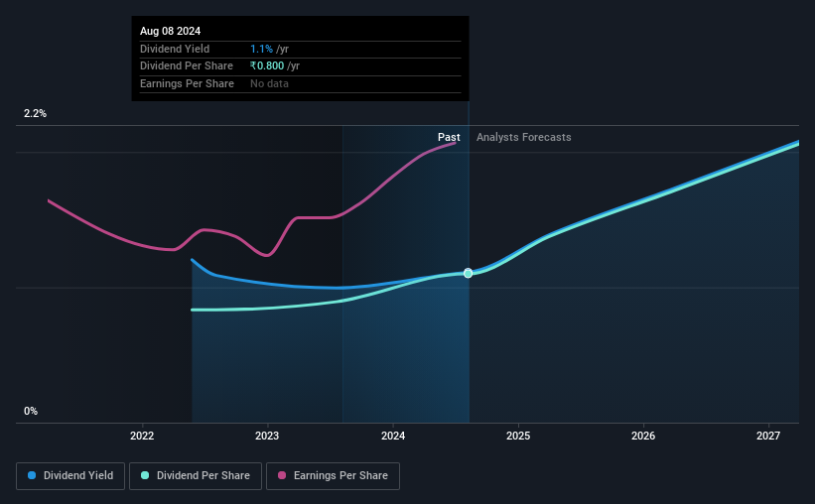
Task: Click the pink Earnings Per Share legend dot
Action: [282, 475]
